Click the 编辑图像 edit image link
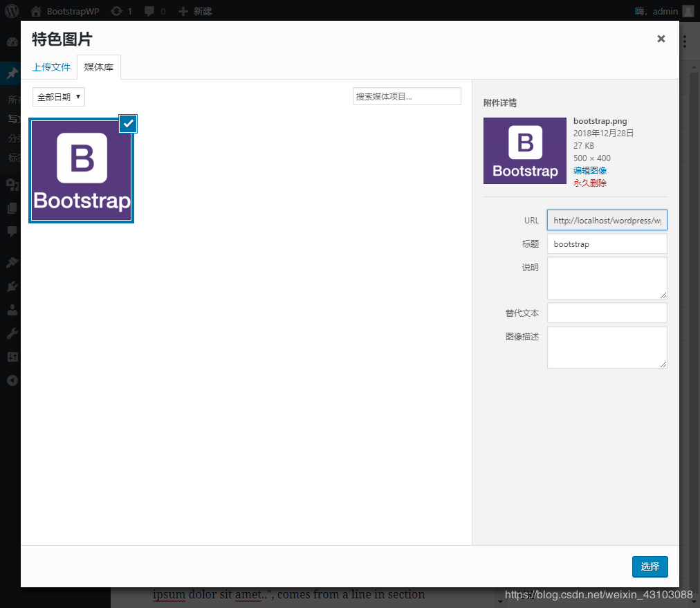Screen dimensions: 700x608 [x=590, y=171]
